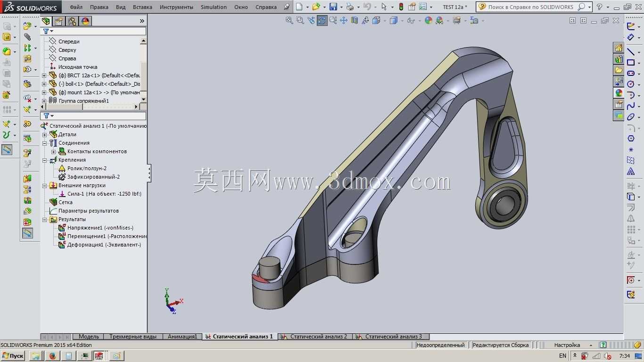Select the Сетка mesh item
Image resolution: width=644 pixels, height=362 pixels.
point(61,202)
